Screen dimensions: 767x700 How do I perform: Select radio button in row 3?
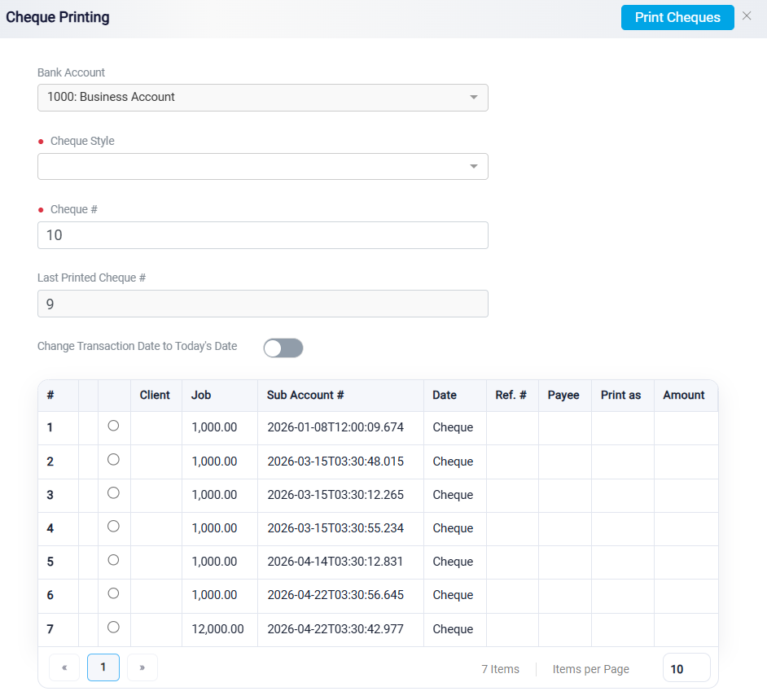coord(113,492)
